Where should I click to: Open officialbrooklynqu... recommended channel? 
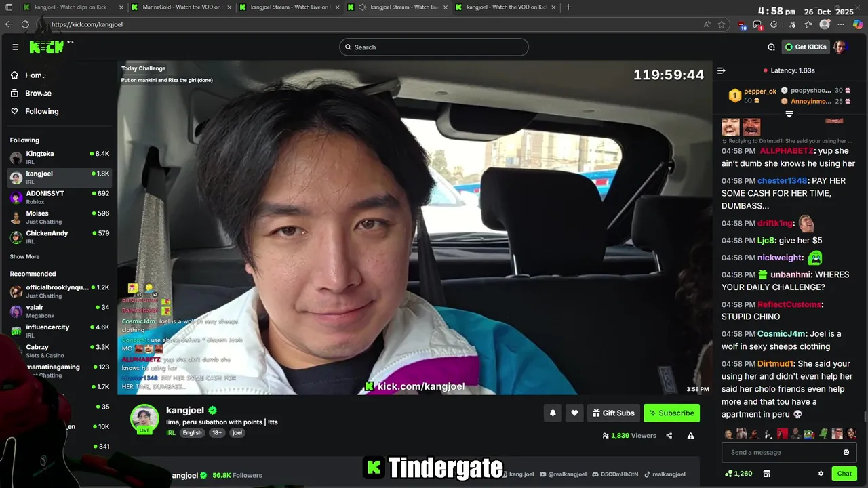(60, 291)
